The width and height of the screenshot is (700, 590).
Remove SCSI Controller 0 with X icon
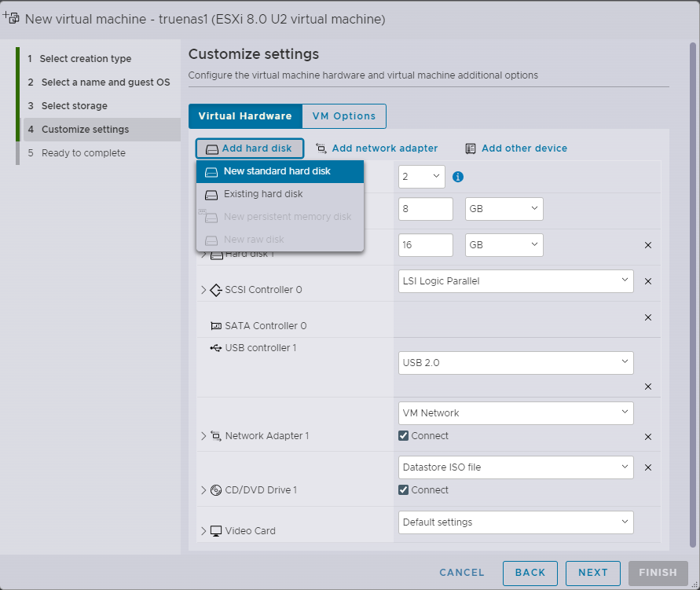coord(648,281)
